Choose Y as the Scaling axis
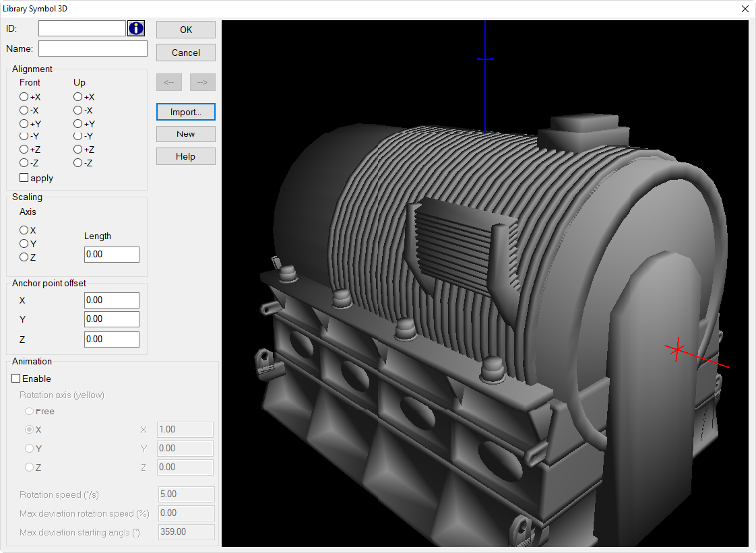This screenshot has width=756, height=553. click(x=24, y=243)
